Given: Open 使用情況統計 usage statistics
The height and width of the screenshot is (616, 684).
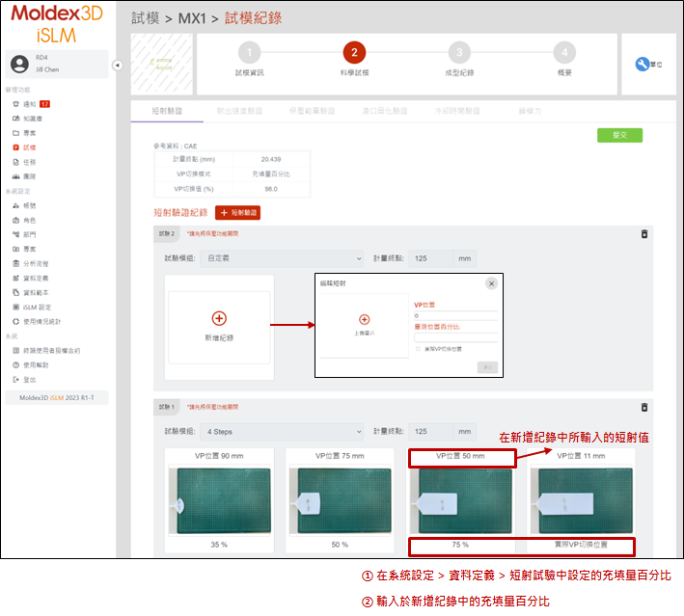Looking at the screenshot, I should (37, 322).
